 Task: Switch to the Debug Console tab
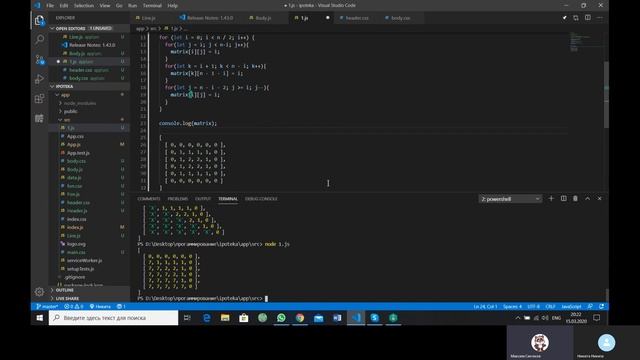261,199
